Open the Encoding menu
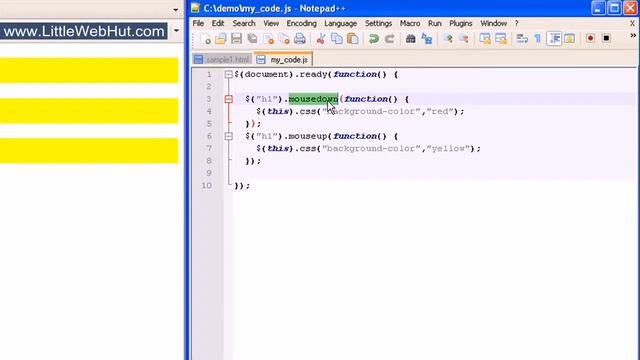 [301, 23]
